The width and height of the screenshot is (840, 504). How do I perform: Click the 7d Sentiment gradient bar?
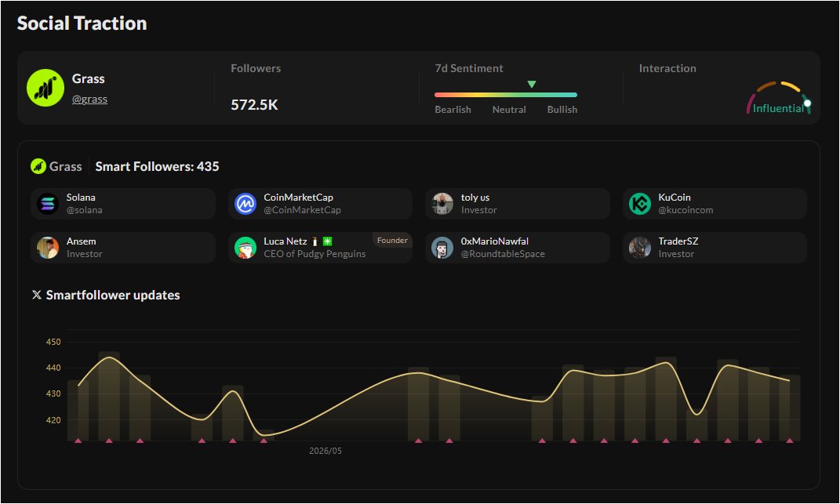click(506, 95)
